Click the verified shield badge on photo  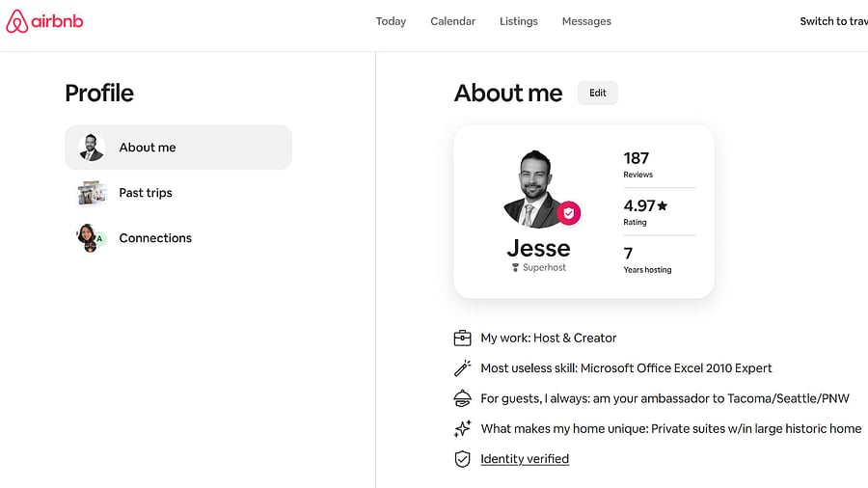pos(568,213)
